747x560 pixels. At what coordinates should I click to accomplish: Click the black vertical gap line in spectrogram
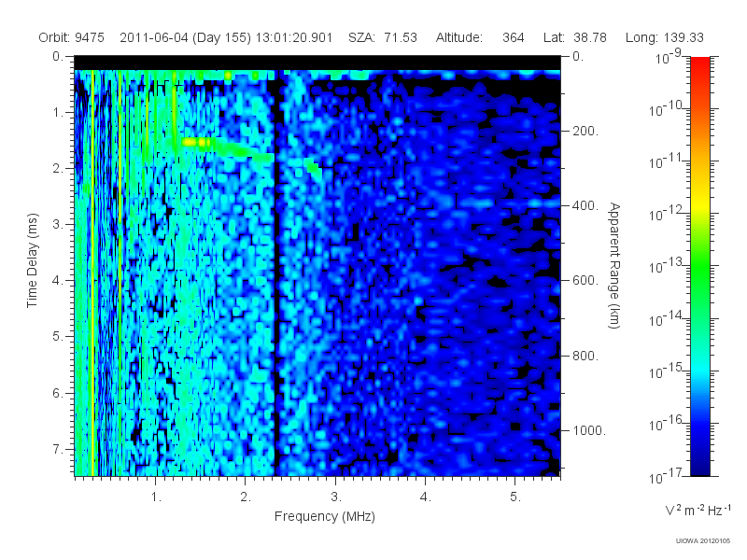(x=276, y=273)
